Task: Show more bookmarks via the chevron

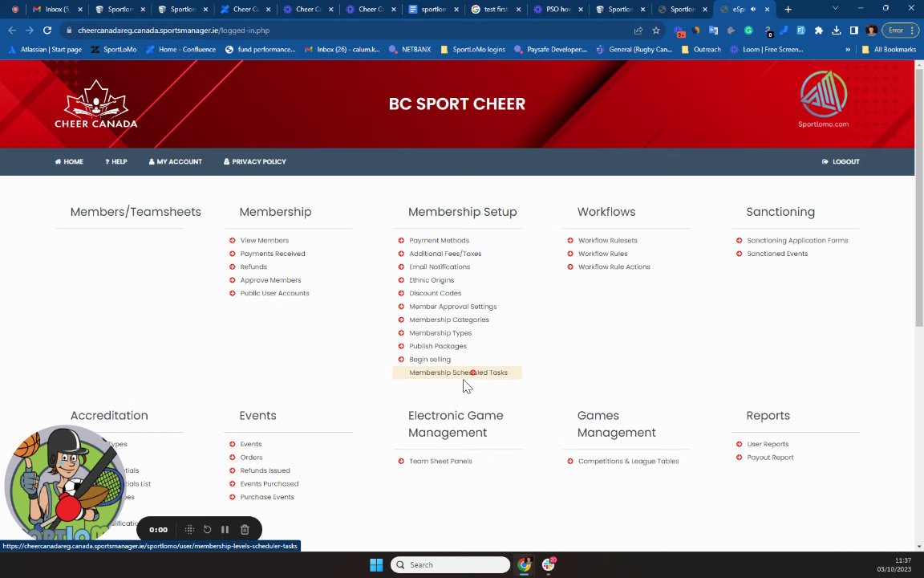Action: coord(848,50)
